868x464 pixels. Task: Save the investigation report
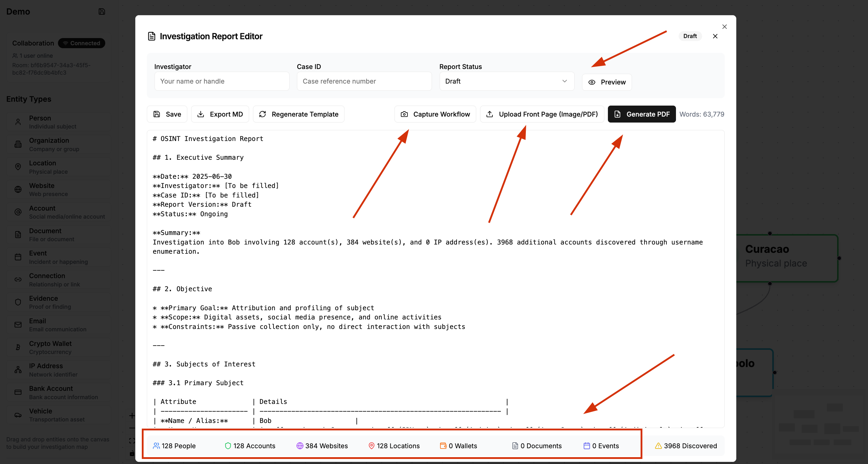point(167,114)
